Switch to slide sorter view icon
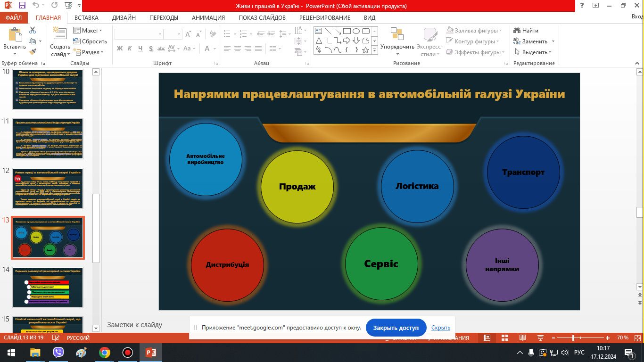 click(x=505, y=338)
